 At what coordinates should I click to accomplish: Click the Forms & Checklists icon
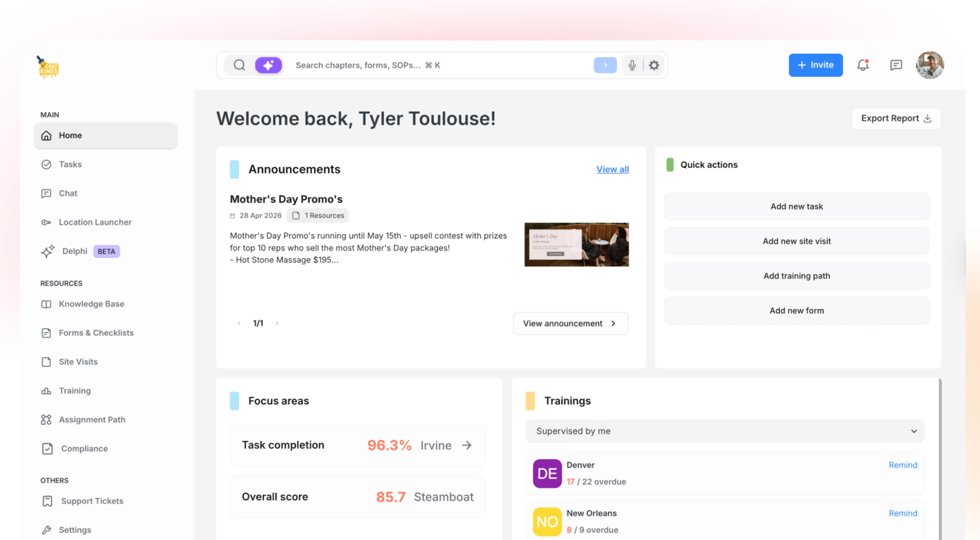click(46, 333)
